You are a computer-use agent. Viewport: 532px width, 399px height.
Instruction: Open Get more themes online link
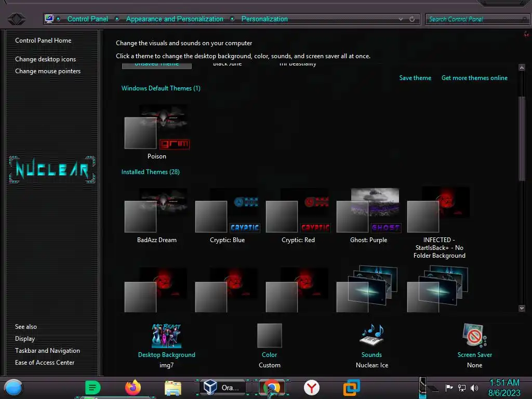click(x=474, y=78)
